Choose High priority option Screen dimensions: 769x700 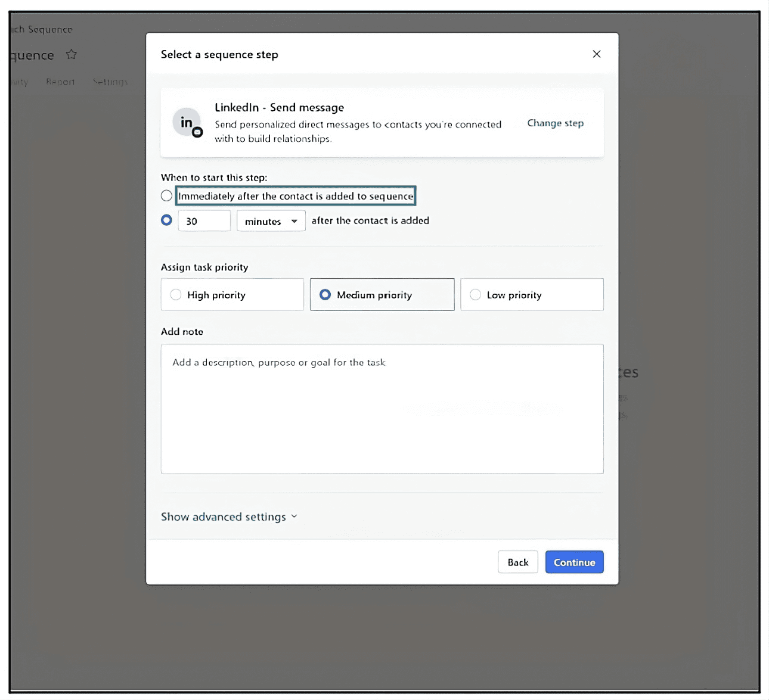tap(232, 295)
